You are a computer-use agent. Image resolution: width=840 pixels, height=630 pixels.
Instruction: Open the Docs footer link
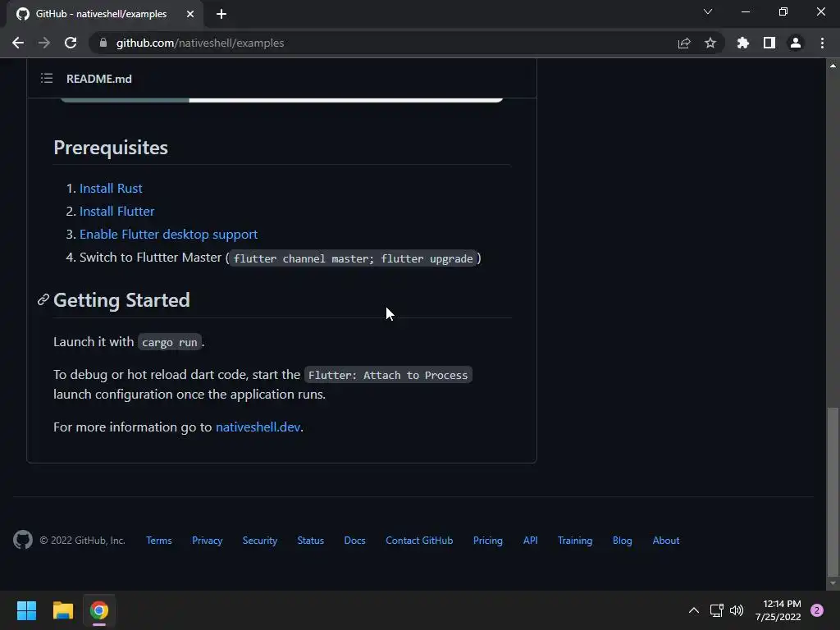(x=354, y=541)
